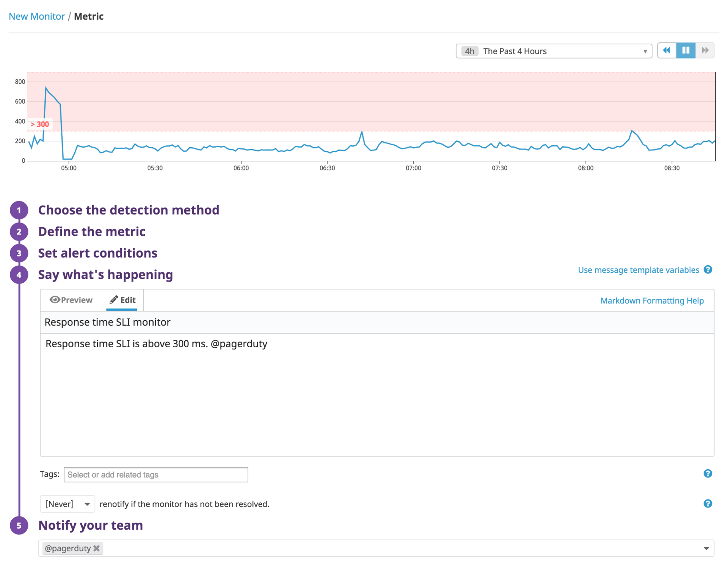Expand step 3 Set alert conditions
Viewport: 728px width, 565px height.
coord(97,253)
